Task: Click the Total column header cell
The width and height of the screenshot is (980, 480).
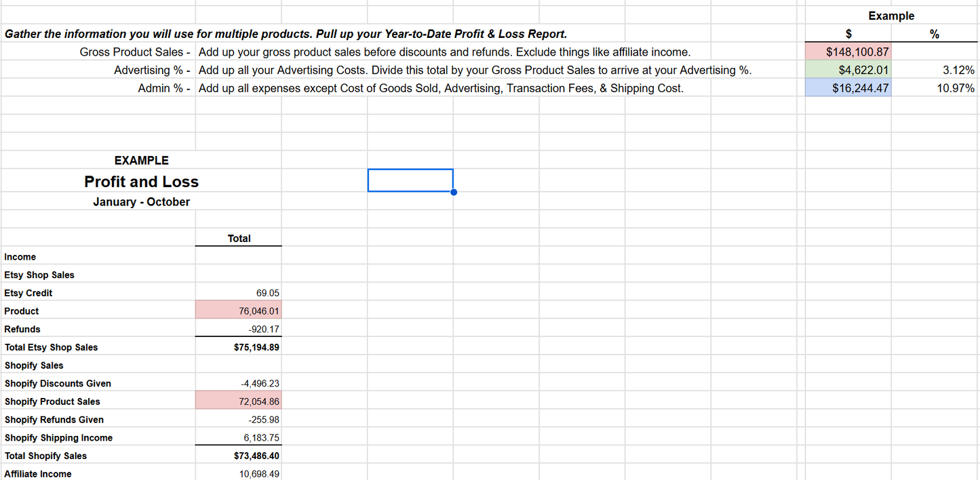Action: tap(238, 238)
